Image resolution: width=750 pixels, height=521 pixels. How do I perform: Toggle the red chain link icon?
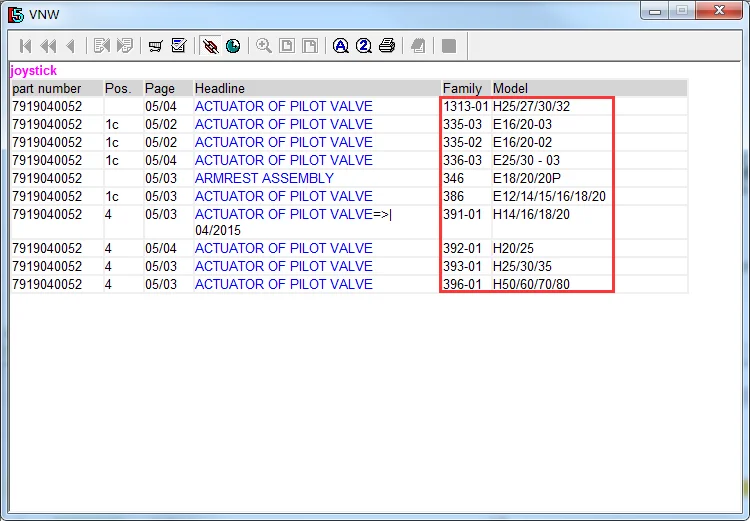coord(210,46)
